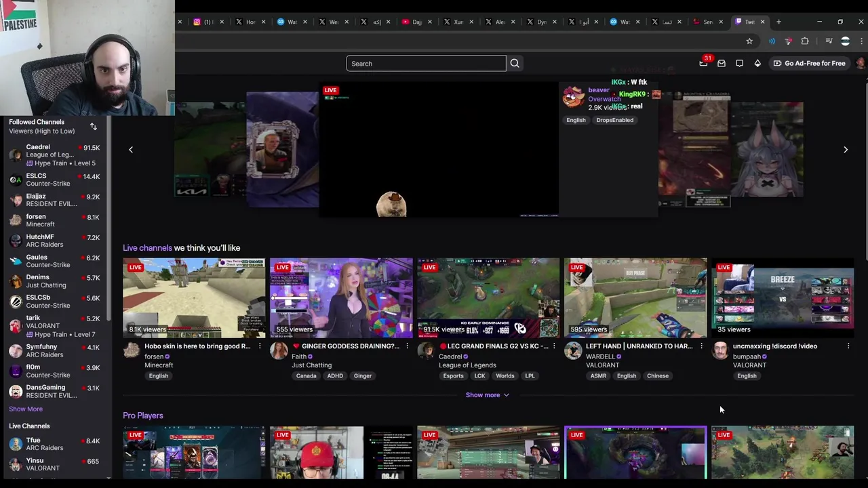Expand followed channels with Show More

(x=26, y=409)
